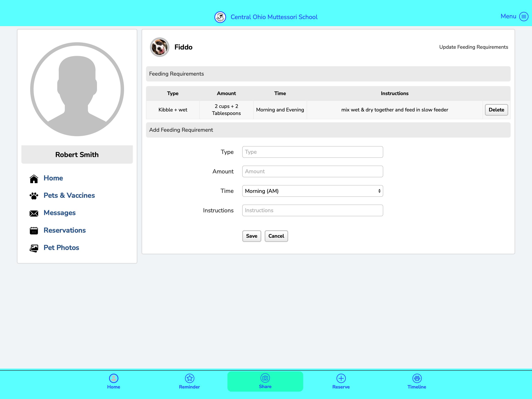Click the picture icon beside Pet Photos
Viewport: 532px width, 399px height.
pyautogui.click(x=34, y=248)
